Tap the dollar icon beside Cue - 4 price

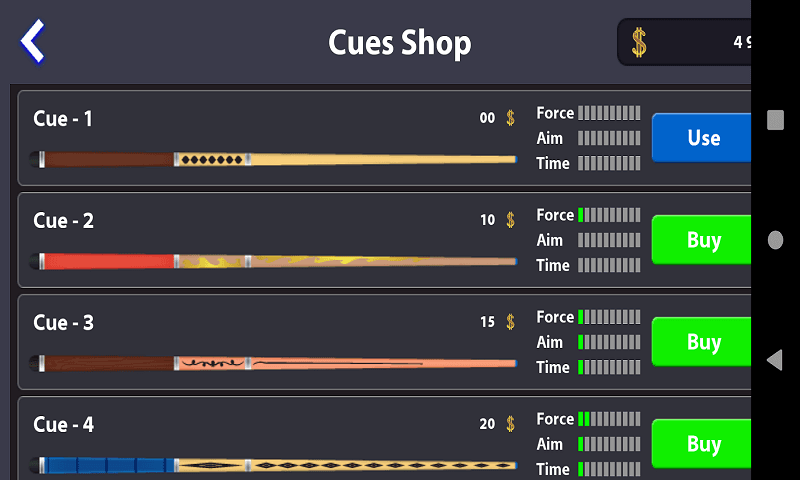(510, 424)
